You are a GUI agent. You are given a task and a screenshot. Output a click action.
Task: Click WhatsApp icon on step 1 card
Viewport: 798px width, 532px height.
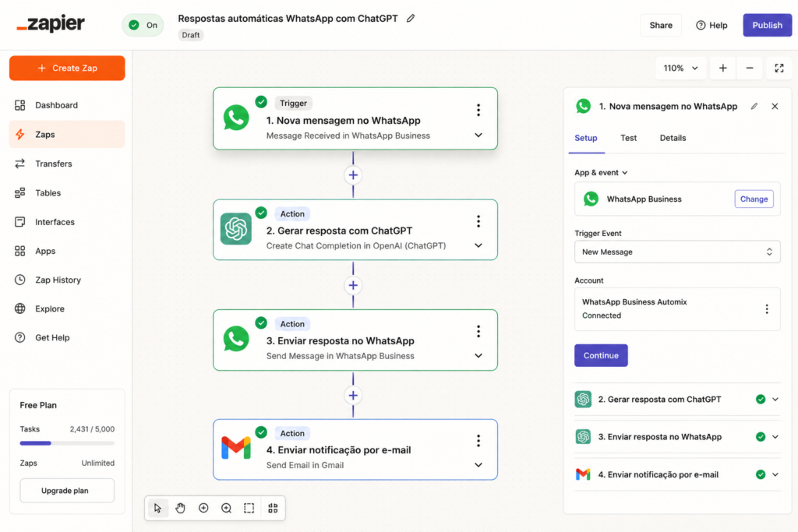click(x=236, y=118)
